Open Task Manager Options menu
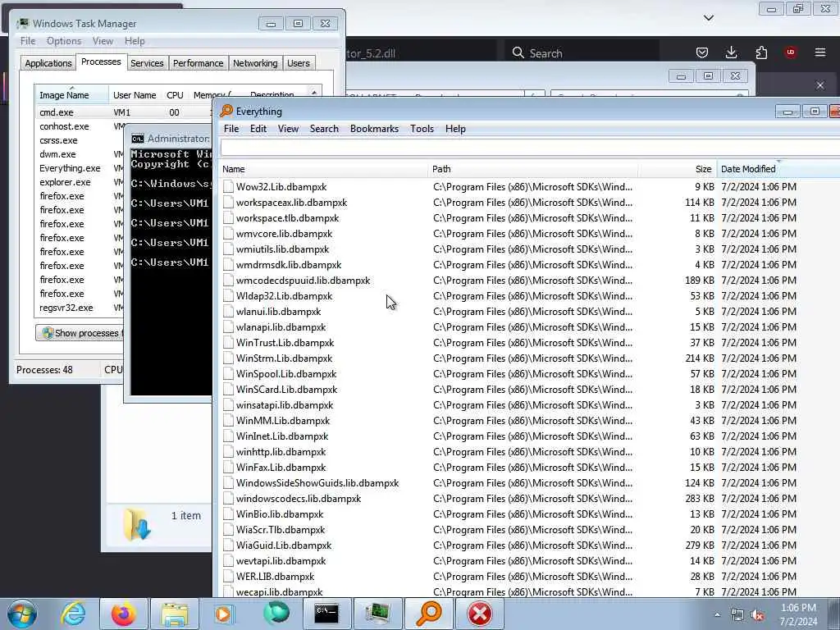The width and height of the screenshot is (840, 630). pos(64,41)
